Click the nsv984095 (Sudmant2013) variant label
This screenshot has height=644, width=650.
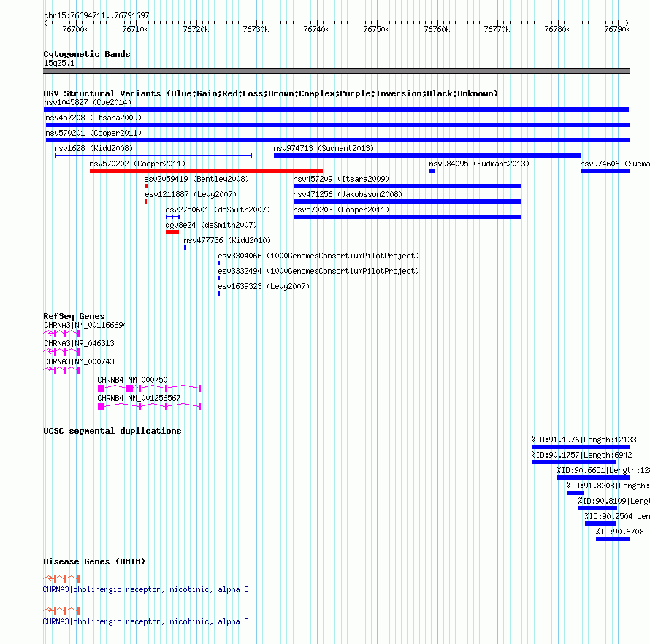pyautogui.click(x=479, y=164)
